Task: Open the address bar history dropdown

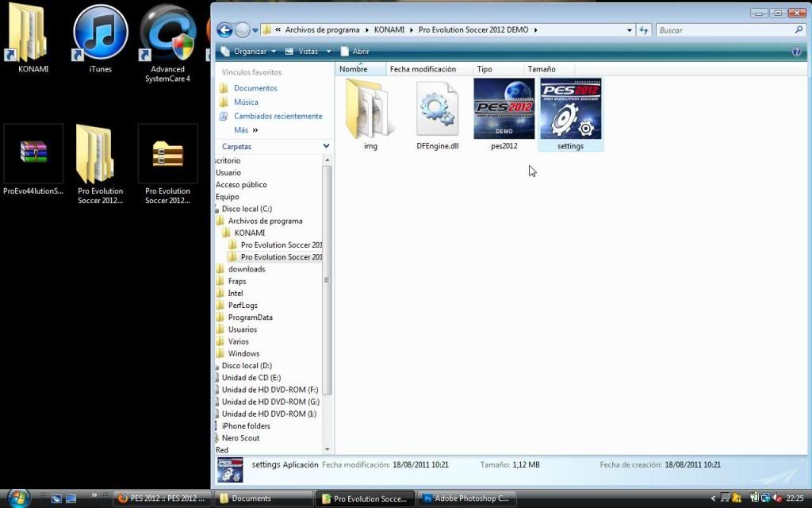Action: [630, 30]
